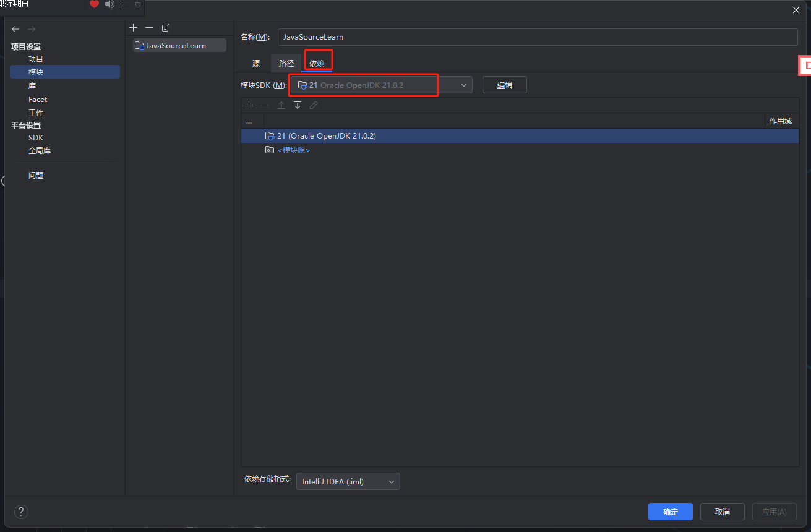Click speaker volume icon in floating widget
The width and height of the screenshot is (811, 532).
[109, 4]
